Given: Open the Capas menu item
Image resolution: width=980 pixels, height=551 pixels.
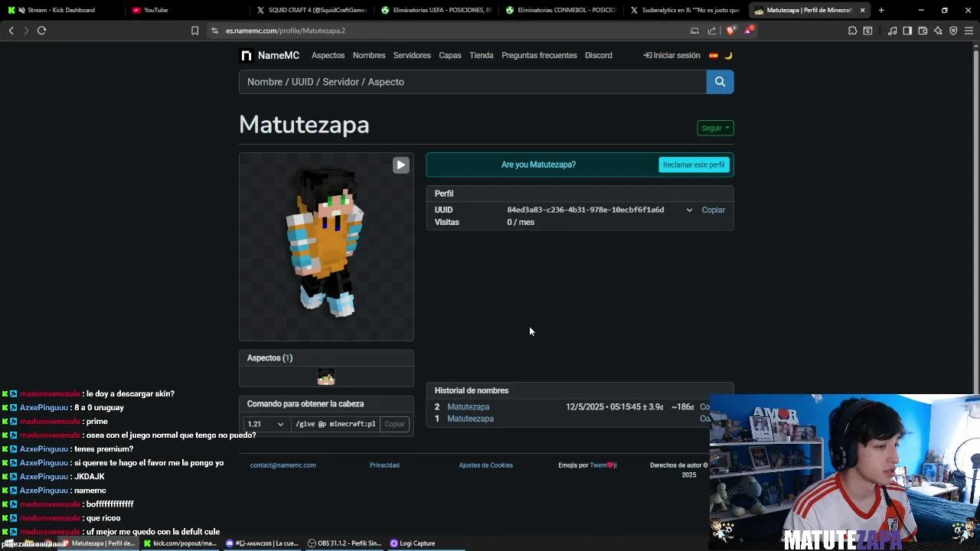Looking at the screenshot, I should click(x=450, y=55).
